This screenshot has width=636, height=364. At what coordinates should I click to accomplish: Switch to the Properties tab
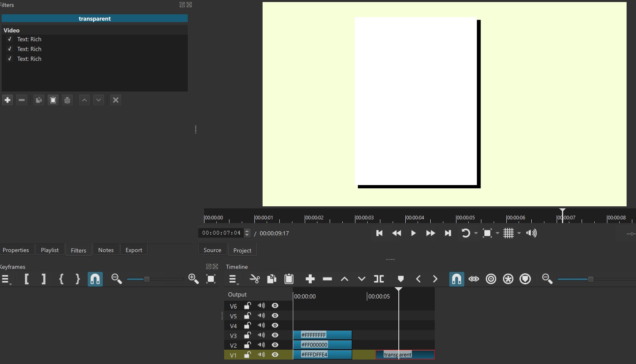[16, 250]
